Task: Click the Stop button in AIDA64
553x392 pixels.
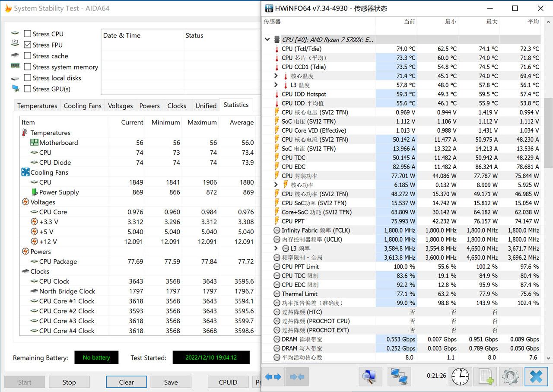Action: tap(69, 382)
